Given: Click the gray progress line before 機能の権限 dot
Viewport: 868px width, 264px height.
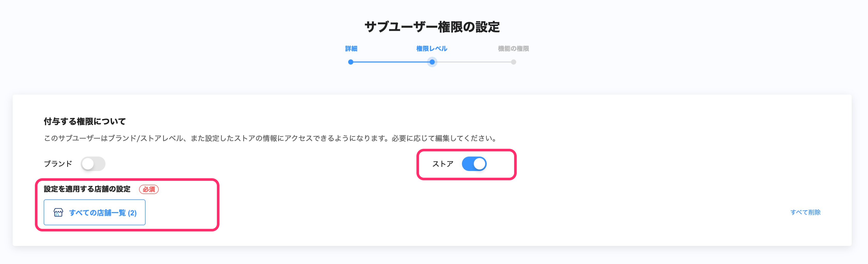Looking at the screenshot, I should click(474, 62).
